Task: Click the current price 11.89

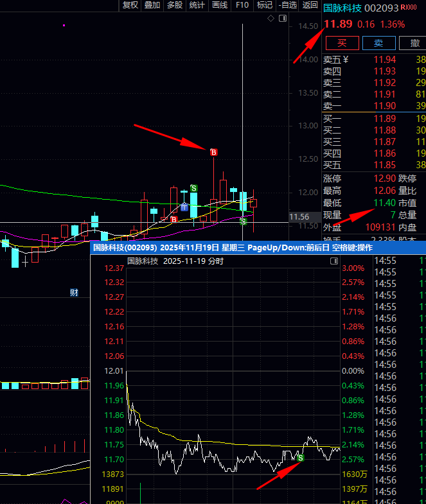Action: (x=338, y=24)
